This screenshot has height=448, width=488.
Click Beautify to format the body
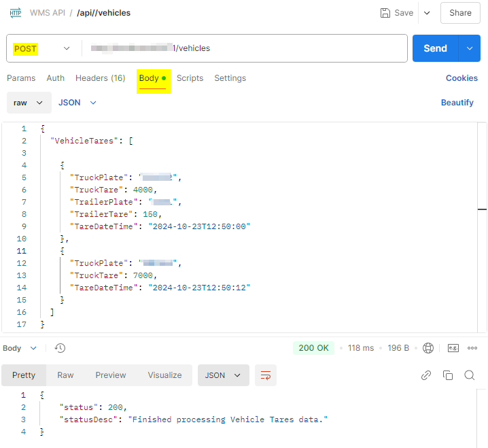point(457,103)
